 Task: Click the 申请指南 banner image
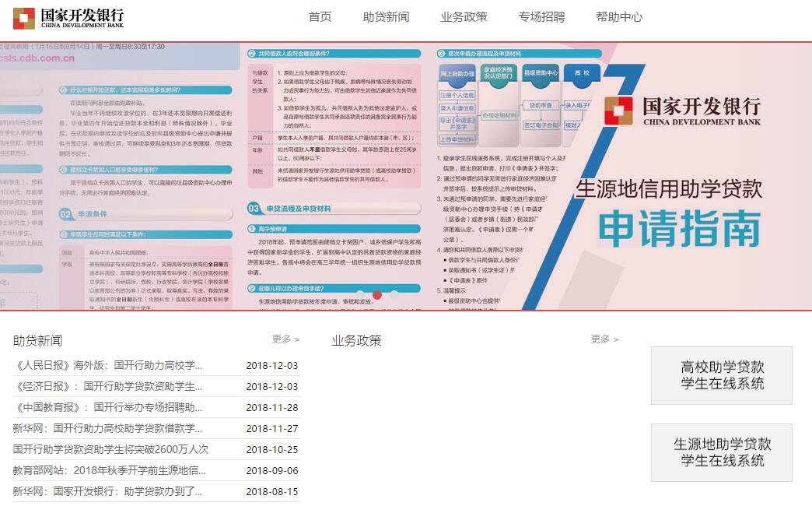pyautogui.click(x=406, y=176)
